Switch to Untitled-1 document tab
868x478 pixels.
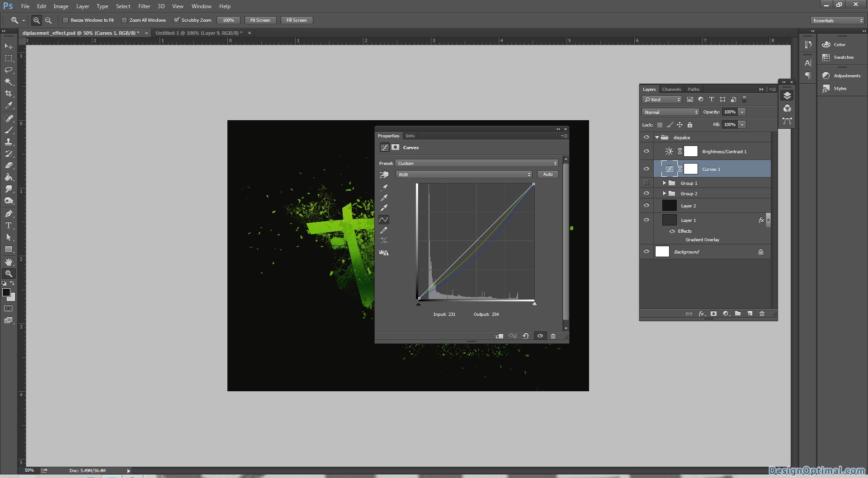[x=198, y=33]
